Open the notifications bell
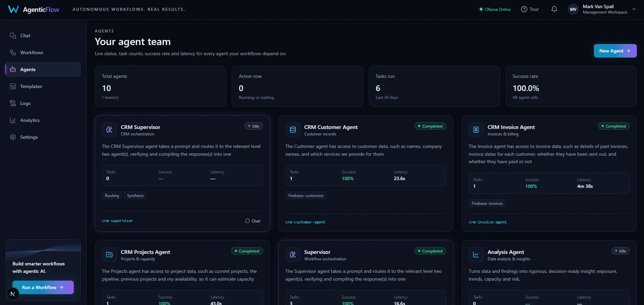Image resolution: width=644 pixels, height=305 pixels. 554,9
